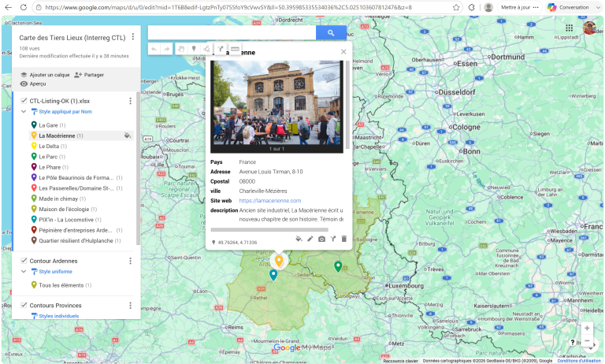The image size is (605, 364).
Task: Open Style uniforme link
Action: 56,271
